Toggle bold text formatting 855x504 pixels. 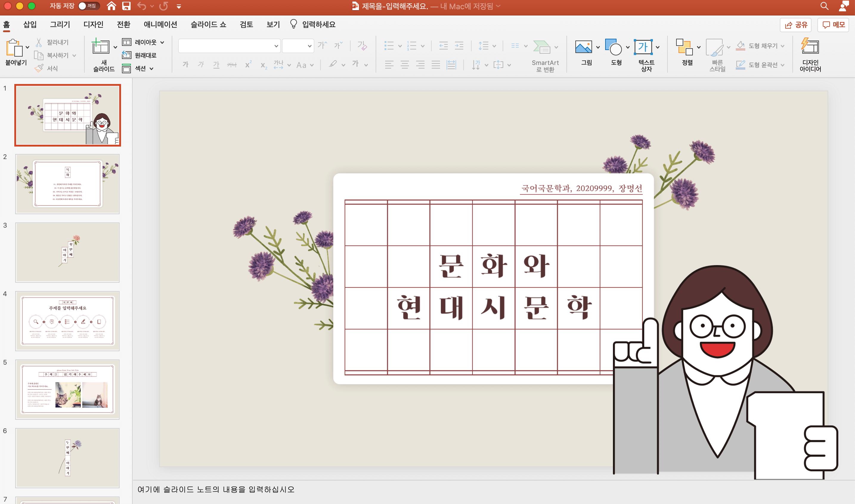(185, 65)
